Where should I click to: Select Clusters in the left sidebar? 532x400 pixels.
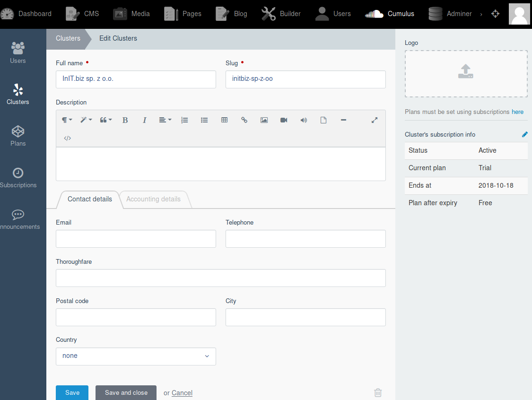tap(17, 94)
